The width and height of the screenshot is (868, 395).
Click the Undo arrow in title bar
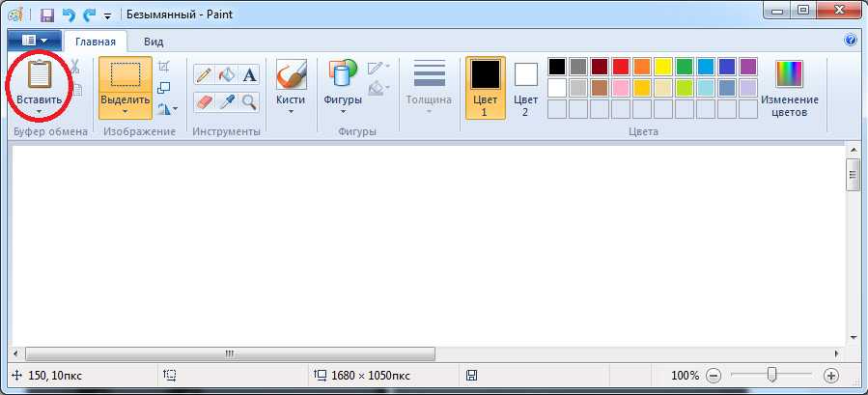pos(68,15)
